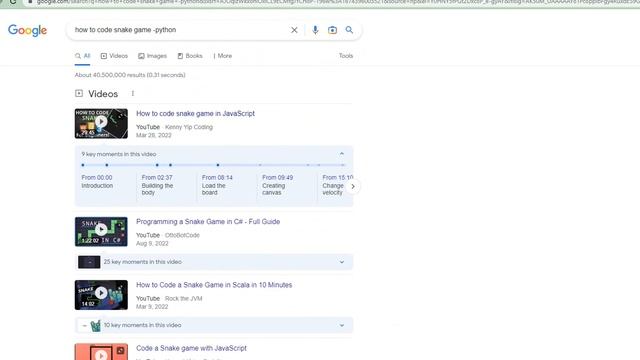Screen dimensions: 640x360
Task: Jump to 'From 09:49 Creating canvas' moment
Action: 278,185
